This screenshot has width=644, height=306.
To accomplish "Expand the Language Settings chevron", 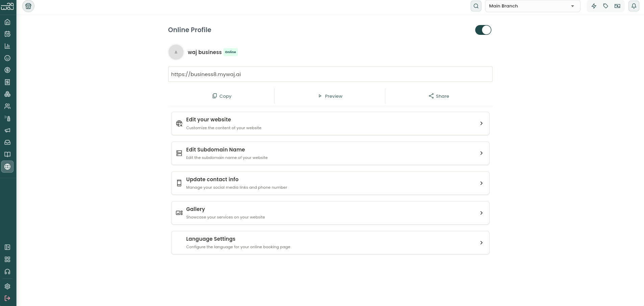I will point(481,243).
